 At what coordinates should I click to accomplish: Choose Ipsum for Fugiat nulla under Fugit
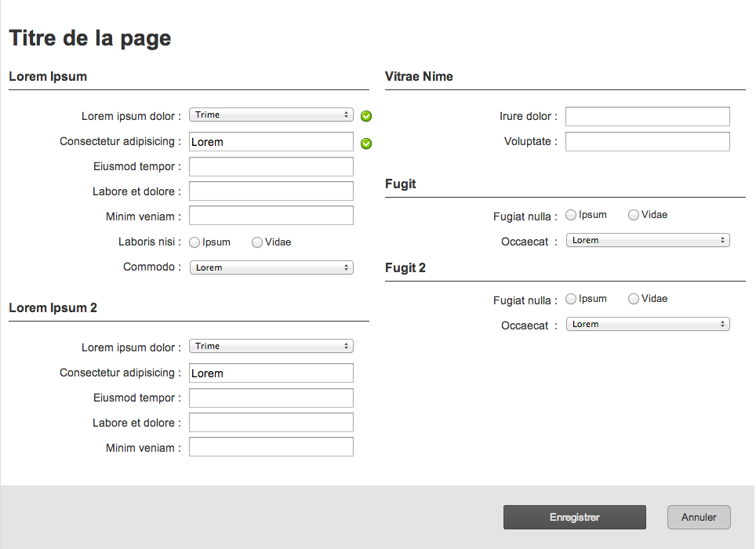(571, 214)
